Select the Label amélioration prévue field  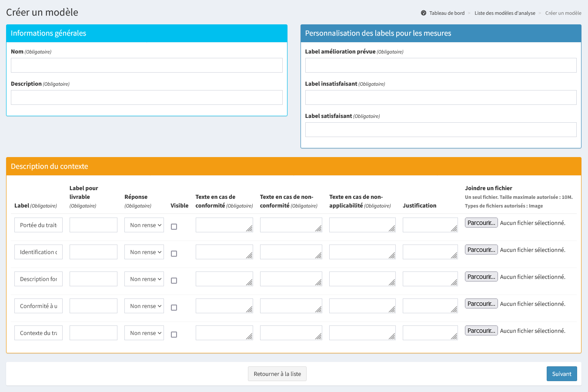coord(441,65)
